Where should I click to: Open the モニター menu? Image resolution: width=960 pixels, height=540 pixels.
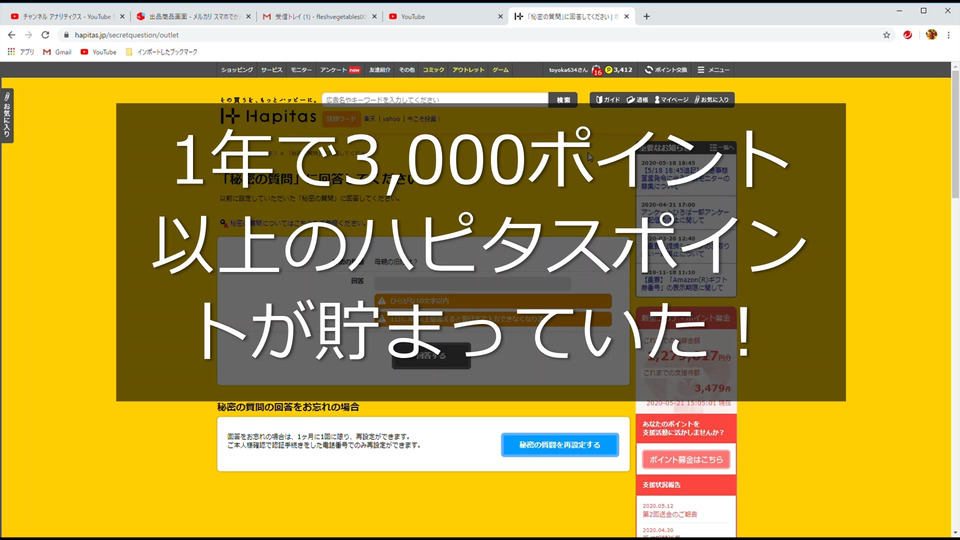coord(301,70)
